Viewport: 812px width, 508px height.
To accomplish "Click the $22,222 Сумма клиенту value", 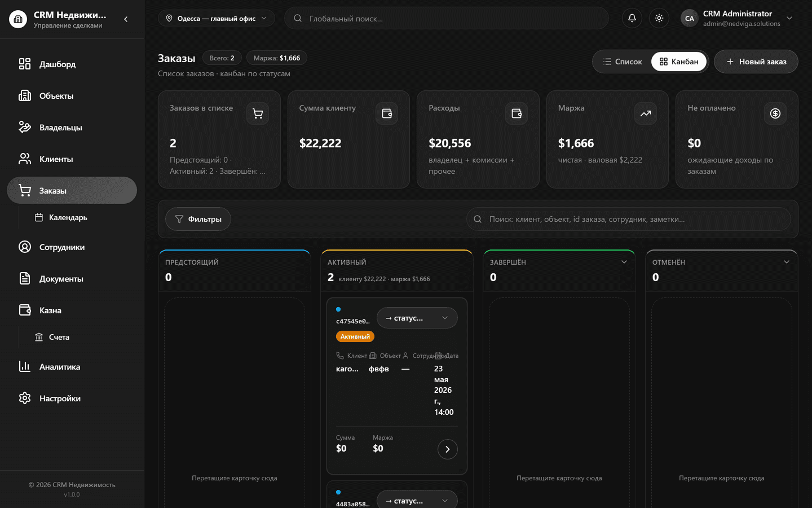I will click(x=320, y=143).
